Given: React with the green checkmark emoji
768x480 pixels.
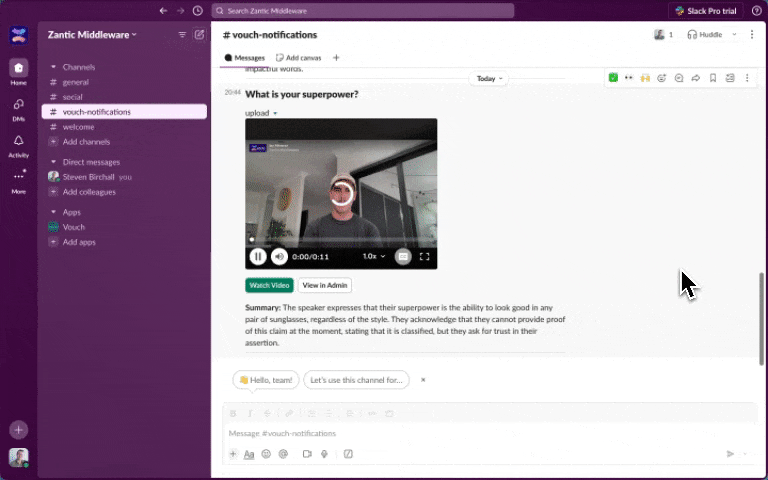Looking at the screenshot, I should [613, 78].
